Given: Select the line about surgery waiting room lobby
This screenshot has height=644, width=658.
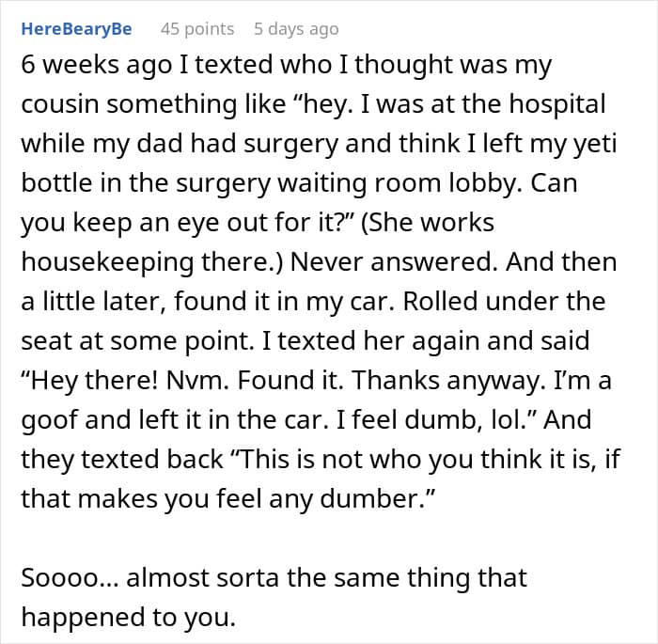Looking at the screenshot, I should coord(299,183).
